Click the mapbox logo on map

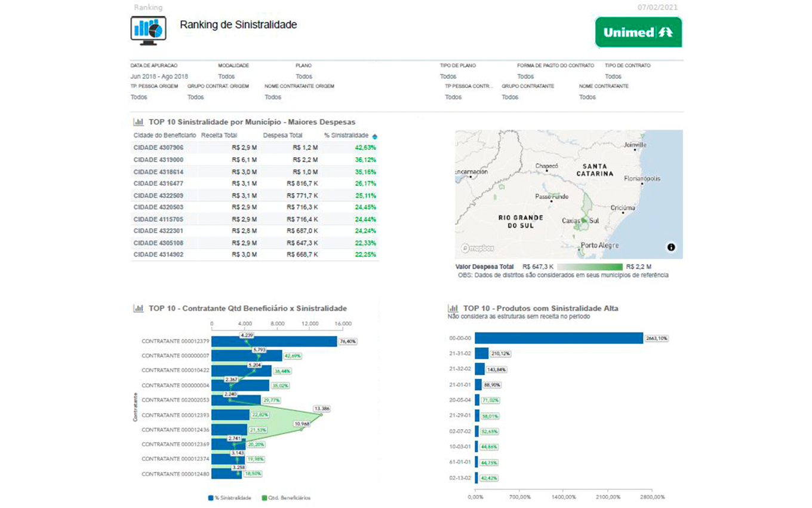tap(476, 247)
